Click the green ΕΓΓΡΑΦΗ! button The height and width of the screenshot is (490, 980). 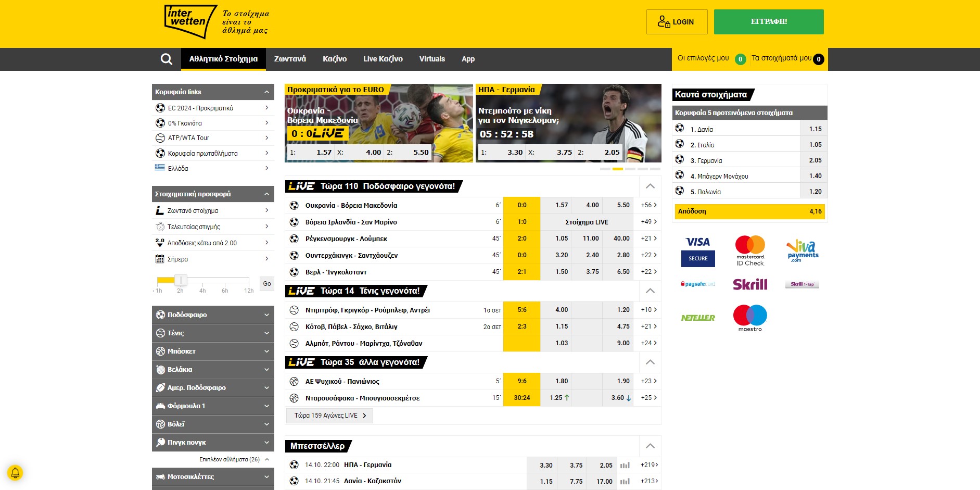tap(769, 22)
